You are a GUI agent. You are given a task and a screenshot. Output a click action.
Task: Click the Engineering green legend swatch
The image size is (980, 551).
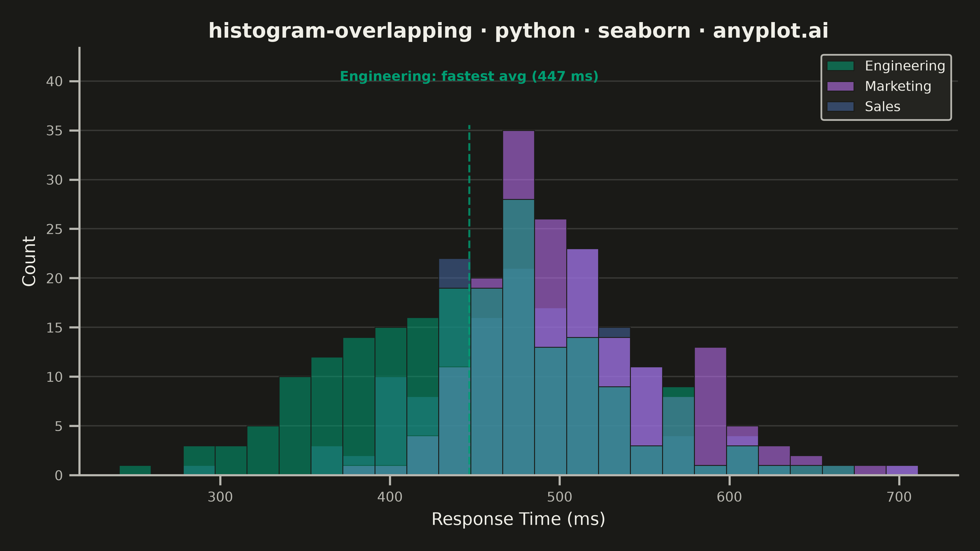(x=840, y=66)
